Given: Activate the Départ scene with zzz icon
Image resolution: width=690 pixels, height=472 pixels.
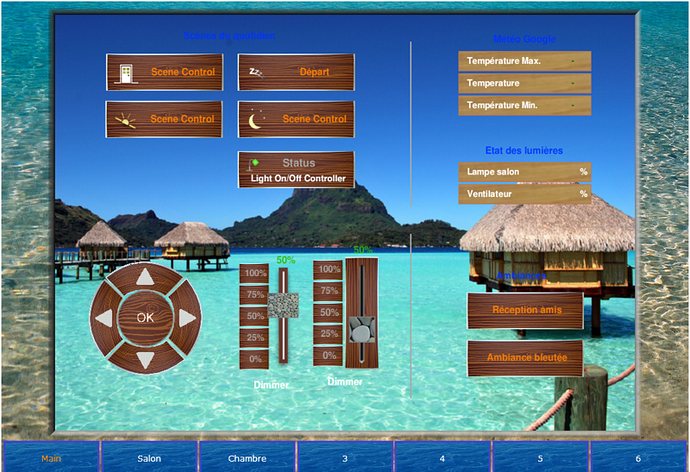Looking at the screenshot, I should [x=296, y=72].
